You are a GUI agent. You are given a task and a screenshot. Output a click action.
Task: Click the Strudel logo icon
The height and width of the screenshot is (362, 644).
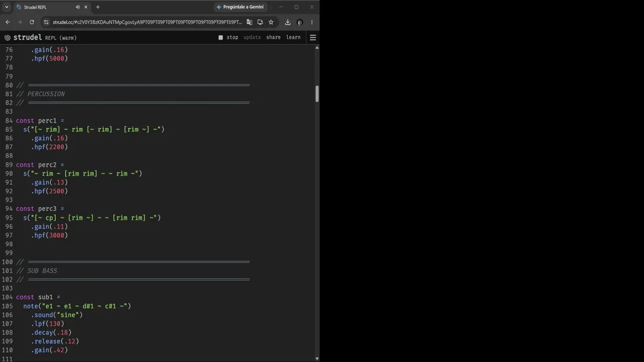pos(8,38)
